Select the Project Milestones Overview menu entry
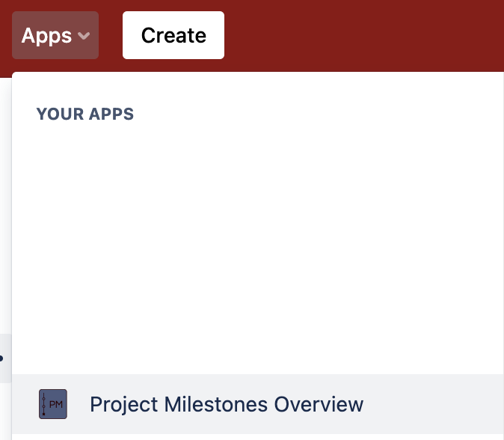Image resolution: width=504 pixels, height=440 pixels. pyautogui.click(x=226, y=404)
